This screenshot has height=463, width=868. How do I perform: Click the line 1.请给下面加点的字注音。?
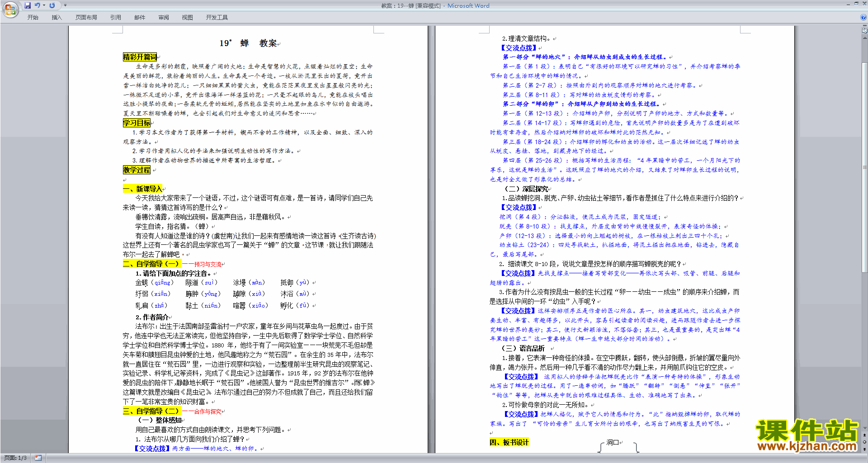click(x=174, y=273)
